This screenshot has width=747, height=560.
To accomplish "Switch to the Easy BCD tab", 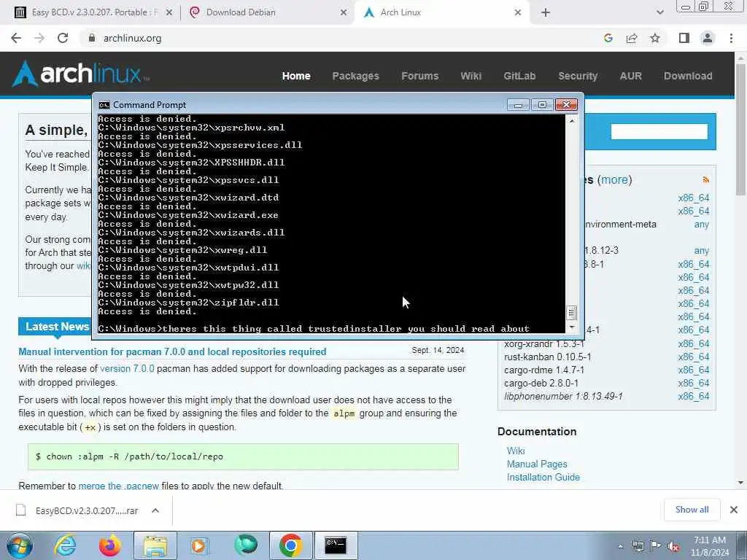I will click(94, 12).
